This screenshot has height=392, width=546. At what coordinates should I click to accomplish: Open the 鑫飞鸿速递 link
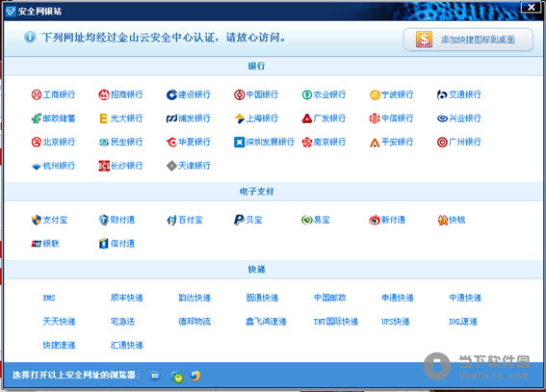(266, 322)
